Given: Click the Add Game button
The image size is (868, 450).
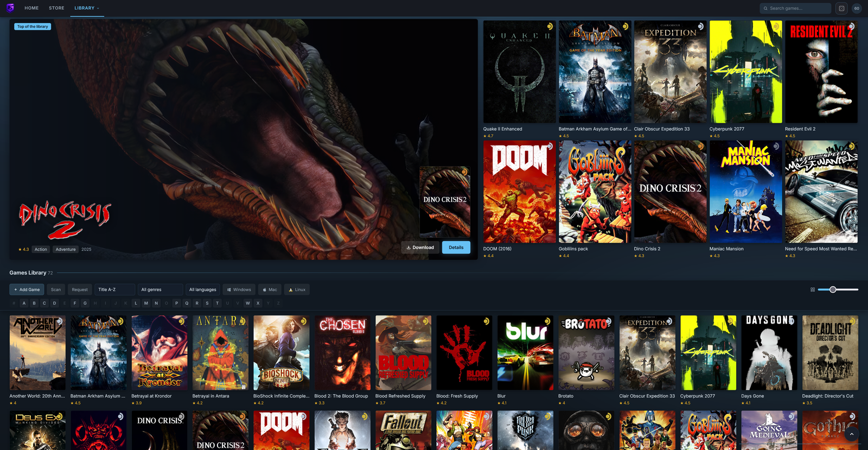Looking at the screenshot, I should coord(27,290).
